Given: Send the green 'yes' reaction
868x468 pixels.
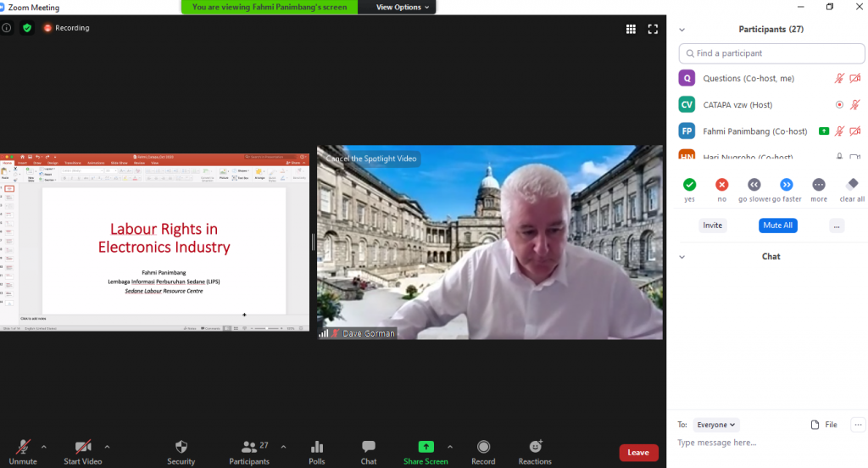Looking at the screenshot, I should point(689,185).
